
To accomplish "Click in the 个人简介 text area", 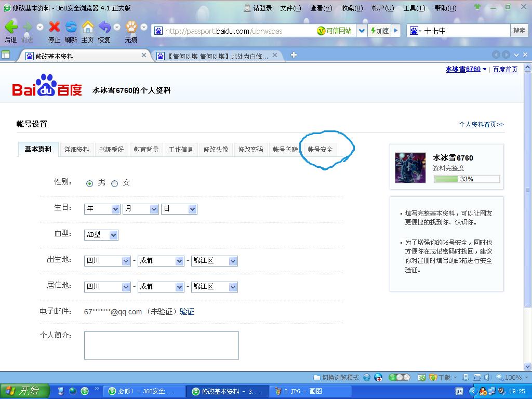I will coord(162,345).
